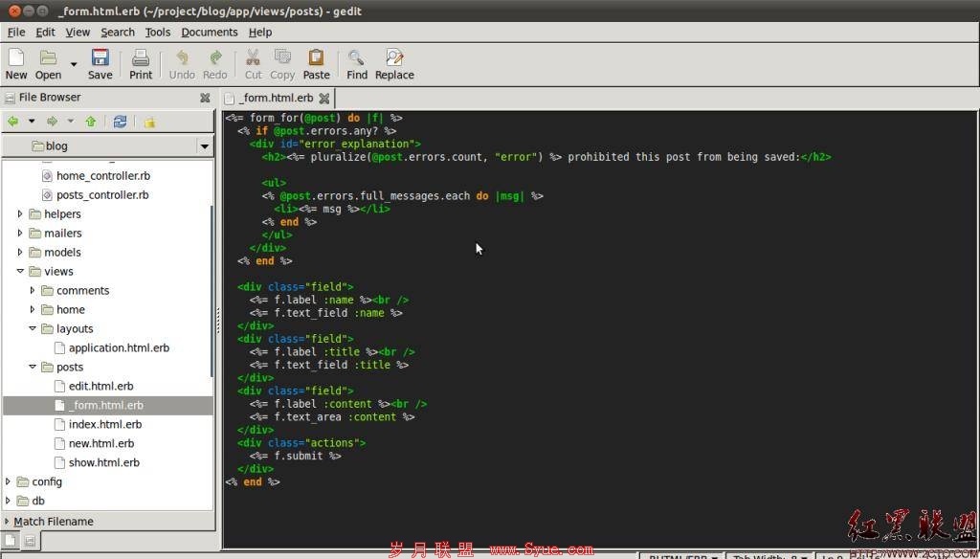The width and height of the screenshot is (980, 559).
Task: Open the Documents menu
Action: pyautogui.click(x=210, y=32)
